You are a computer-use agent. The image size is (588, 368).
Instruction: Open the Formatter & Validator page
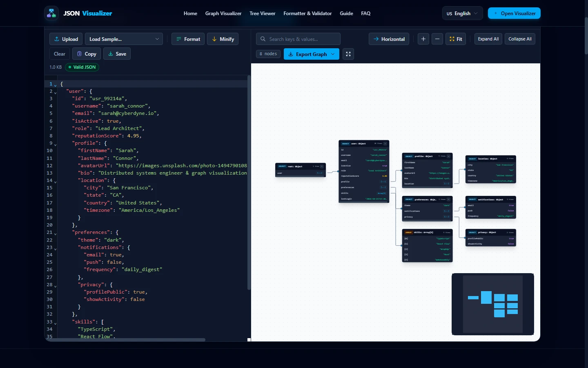pos(307,13)
